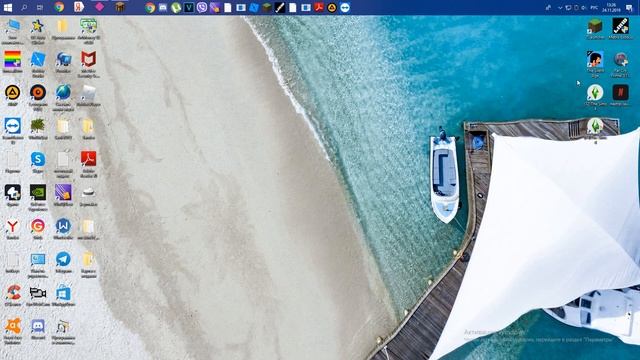Click the pink diamond taskbar icon
The width and height of the screenshot is (640, 360).
(99, 7)
